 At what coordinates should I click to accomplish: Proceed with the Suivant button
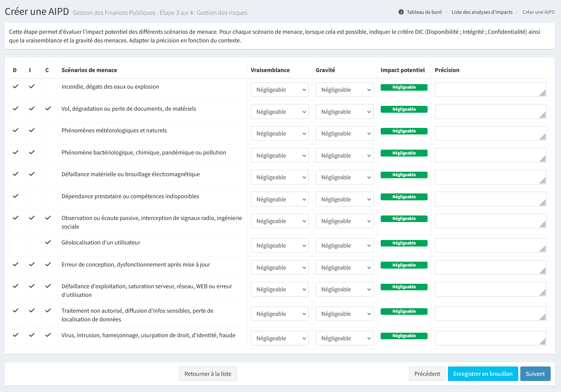pos(535,374)
